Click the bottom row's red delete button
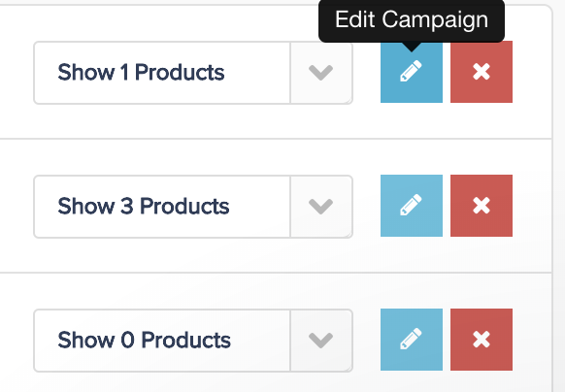Screen dimensions: 565x392 point(482,340)
